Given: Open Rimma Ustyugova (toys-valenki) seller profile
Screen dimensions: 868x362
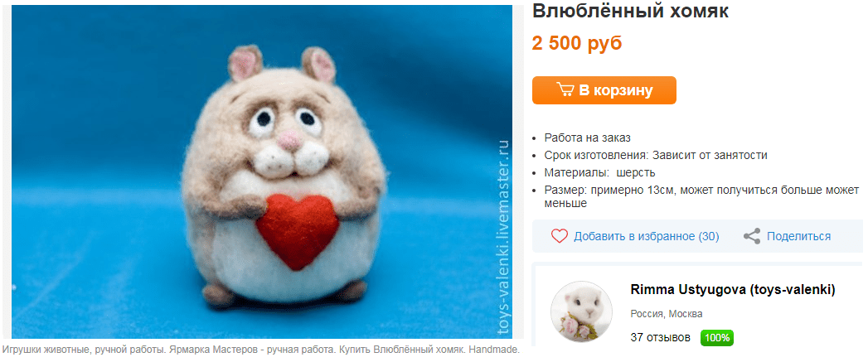Looking at the screenshot, I should (x=732, y=289).
